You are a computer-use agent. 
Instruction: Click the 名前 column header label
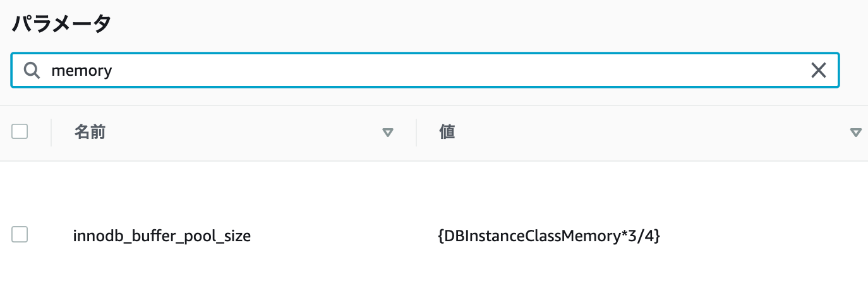(90, 132)
